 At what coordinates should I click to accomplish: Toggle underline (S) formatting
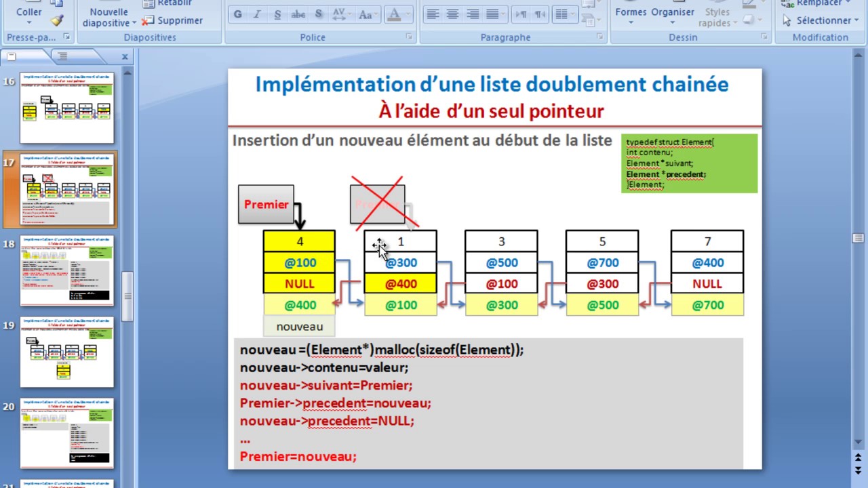click(277, 14)
